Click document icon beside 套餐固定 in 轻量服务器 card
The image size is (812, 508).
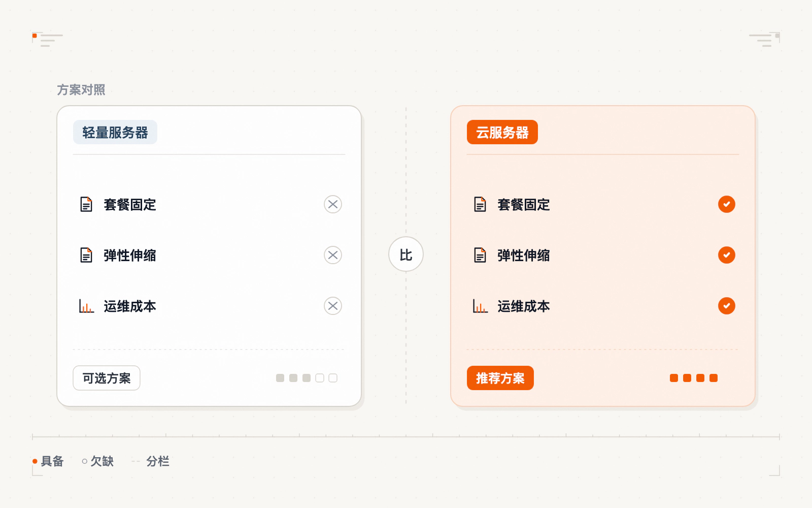click(x=86, y=204)
